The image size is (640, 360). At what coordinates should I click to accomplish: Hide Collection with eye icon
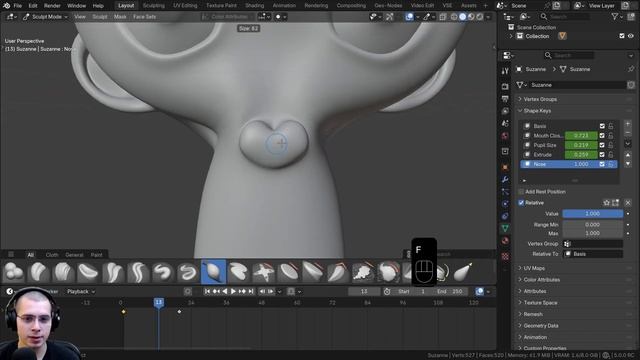(631, 36)
